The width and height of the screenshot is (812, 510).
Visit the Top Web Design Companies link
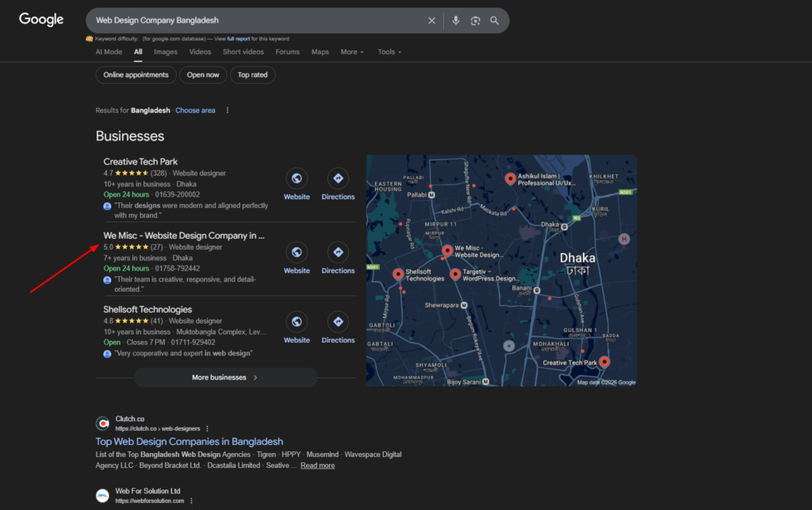click(x=190, y=441)
